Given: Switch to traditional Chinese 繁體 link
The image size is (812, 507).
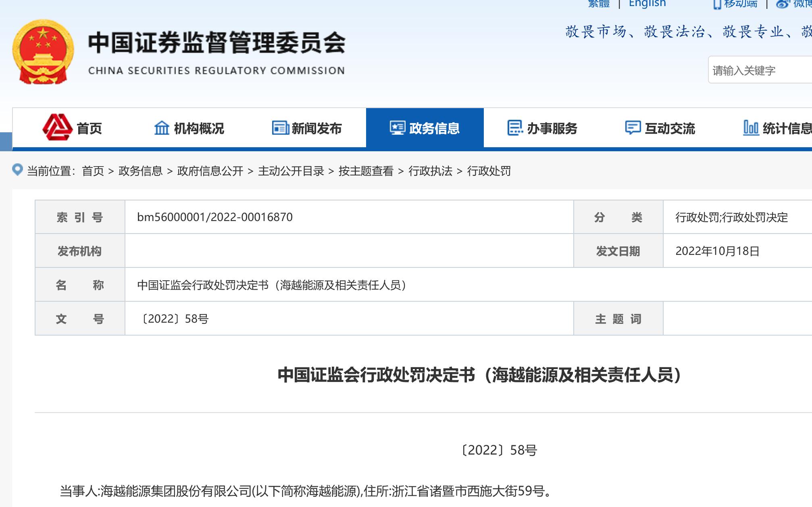Looking at the screenshot, I should tap(599, 4).
